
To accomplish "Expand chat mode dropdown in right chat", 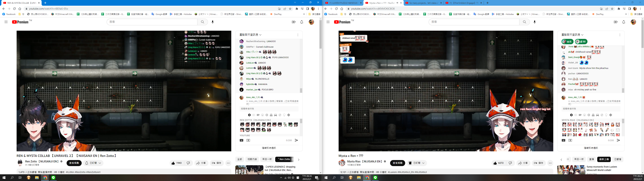I will click(573, 35).
